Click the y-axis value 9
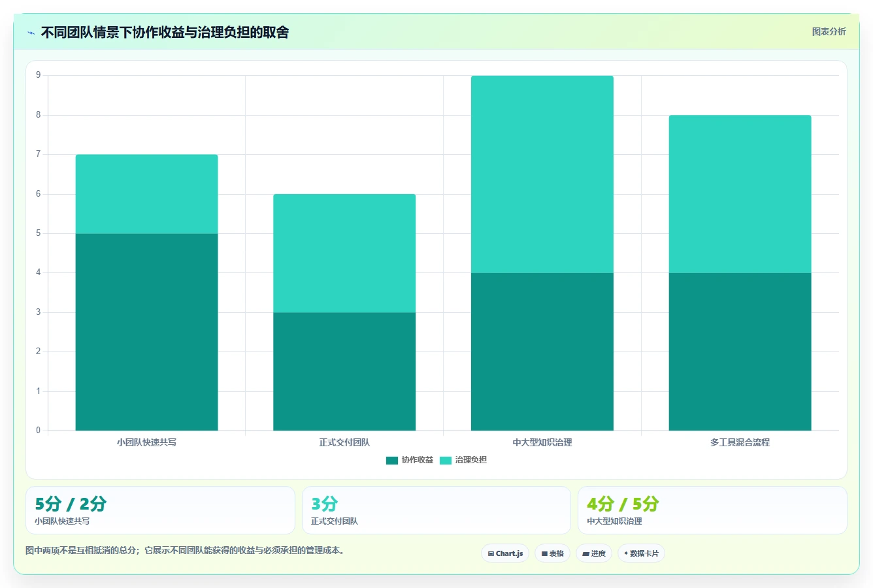The image size is (873, 588). pyautogui.click(x=38, y=76)
